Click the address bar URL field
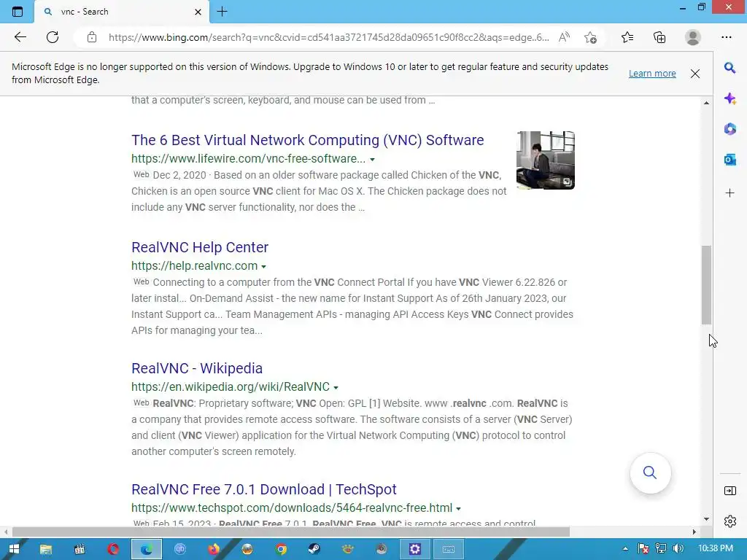747x560 pixels. pos(329,37)
